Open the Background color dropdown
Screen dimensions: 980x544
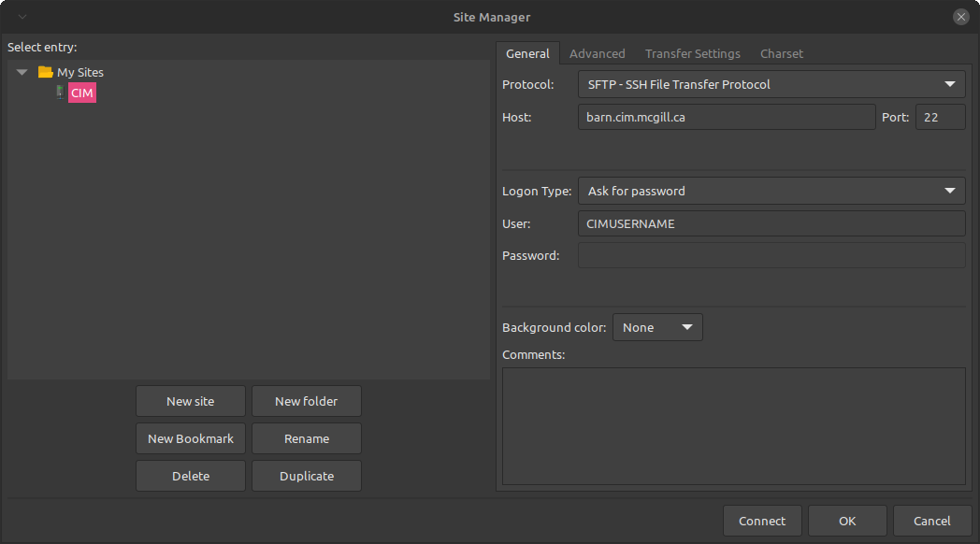(x=656, y=327)
